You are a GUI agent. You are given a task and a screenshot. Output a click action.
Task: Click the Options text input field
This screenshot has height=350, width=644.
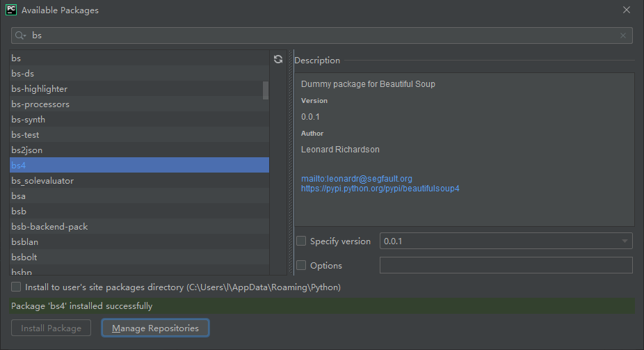506,265
